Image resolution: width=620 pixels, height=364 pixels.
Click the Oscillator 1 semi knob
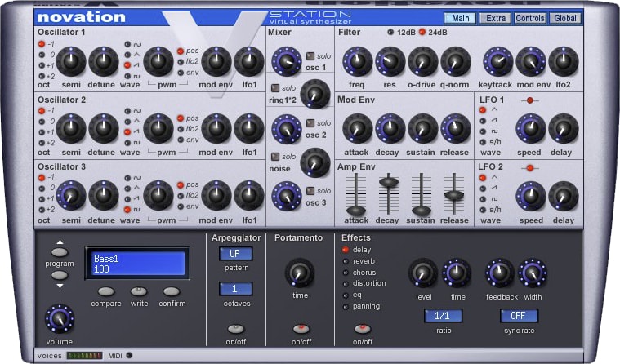[x=72, y=60]
